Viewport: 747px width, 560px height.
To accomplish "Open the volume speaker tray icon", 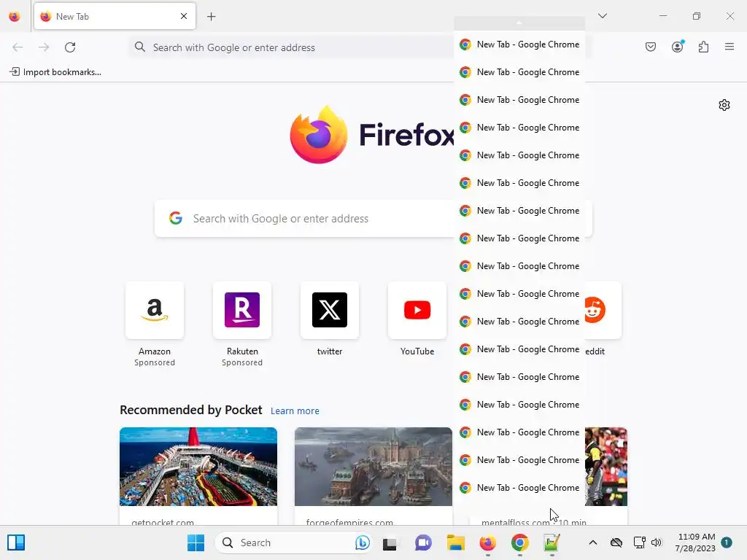I will pyautogui.click(x=657, y=542).
